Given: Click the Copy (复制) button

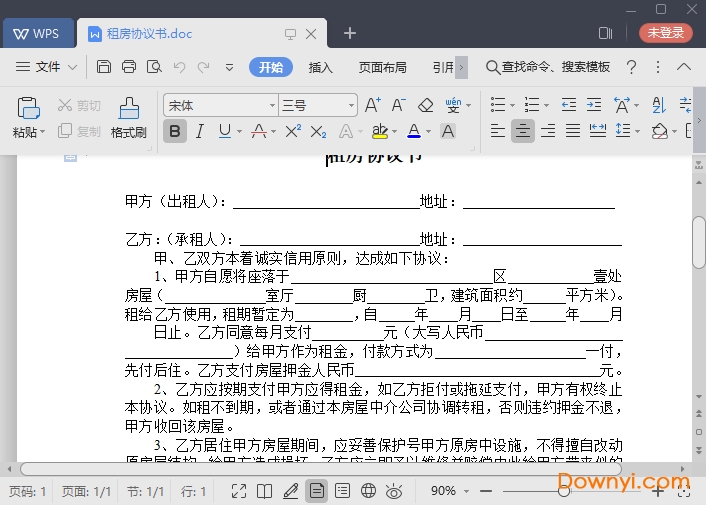Looking at the screenshot, I should [79, 131].
